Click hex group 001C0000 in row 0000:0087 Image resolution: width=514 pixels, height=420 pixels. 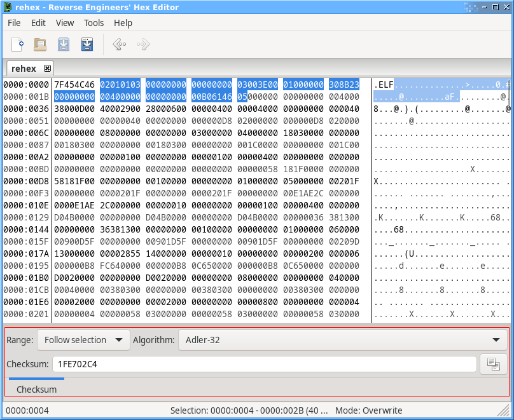pyautogui.click(x=258, y=145)
